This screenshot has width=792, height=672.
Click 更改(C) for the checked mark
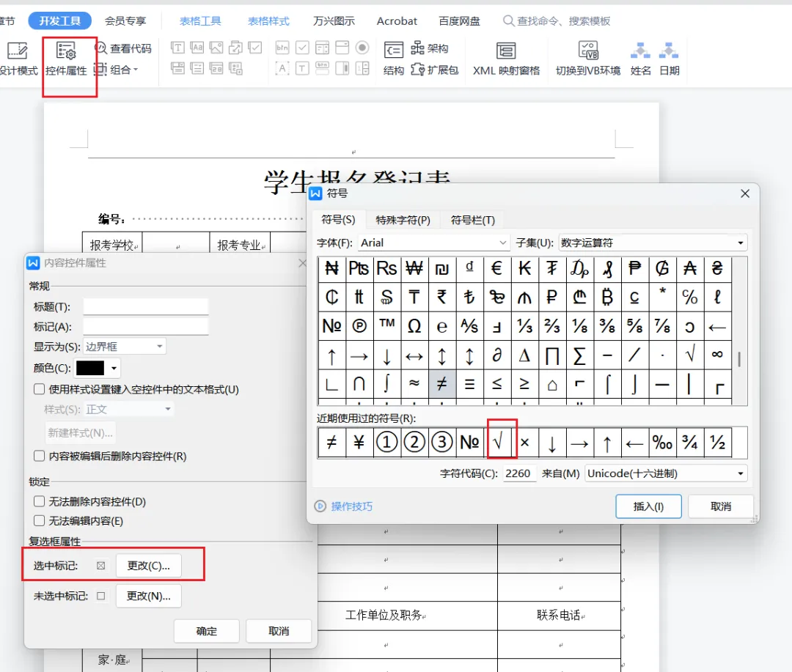148,566
